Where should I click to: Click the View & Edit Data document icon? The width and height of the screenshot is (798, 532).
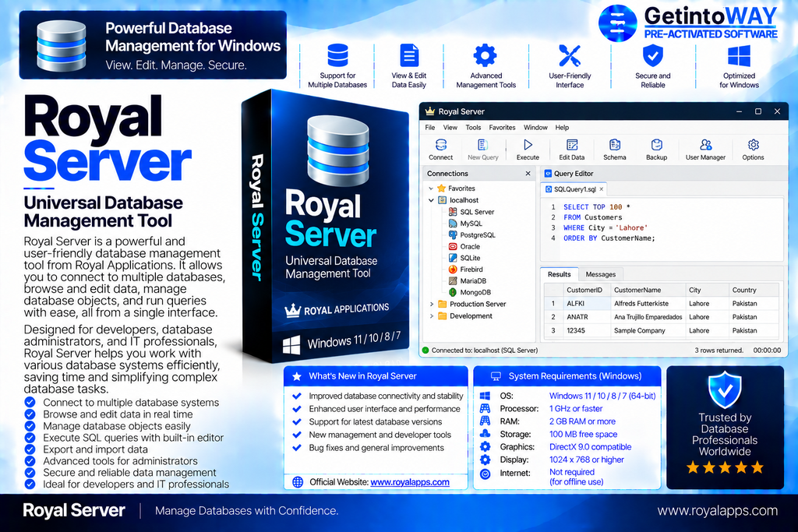[409, 55]
